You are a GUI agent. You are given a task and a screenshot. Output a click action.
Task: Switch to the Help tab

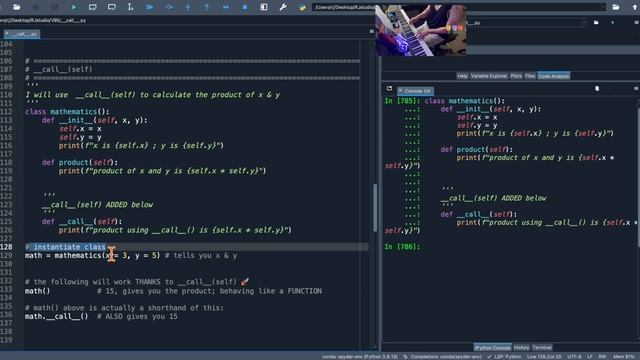click(x=462, y=76)
